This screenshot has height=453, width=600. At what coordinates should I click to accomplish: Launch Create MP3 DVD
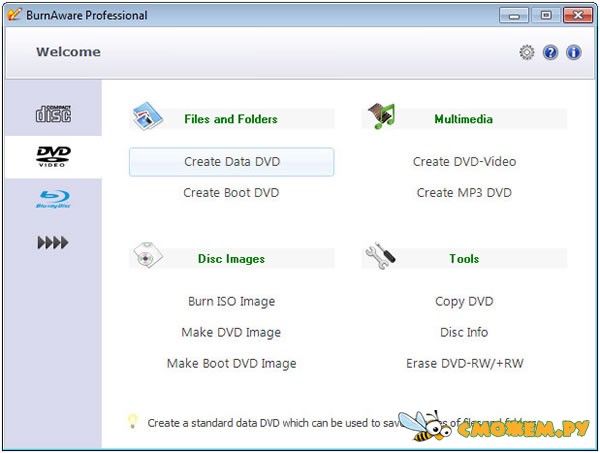point(464,193)
